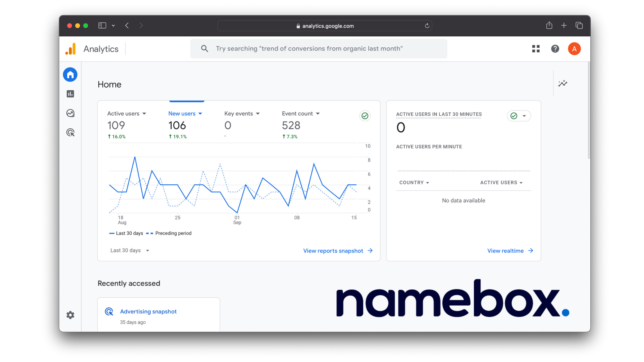Click the Google Analytics logo
The image size is (644, 362).
(x=71, y=49)
